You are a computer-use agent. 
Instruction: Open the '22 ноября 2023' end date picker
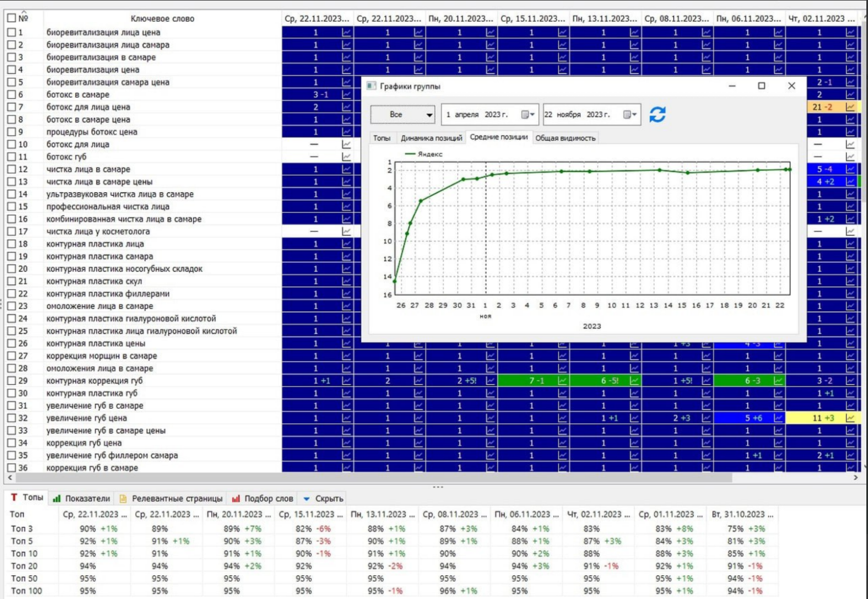[x=629, y=115]
